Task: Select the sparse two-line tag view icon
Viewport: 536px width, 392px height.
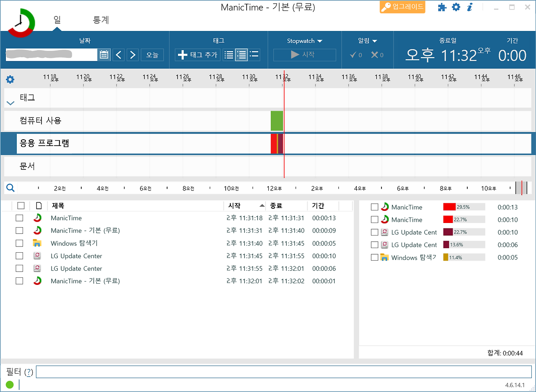Action: click(x=254, y=55)
